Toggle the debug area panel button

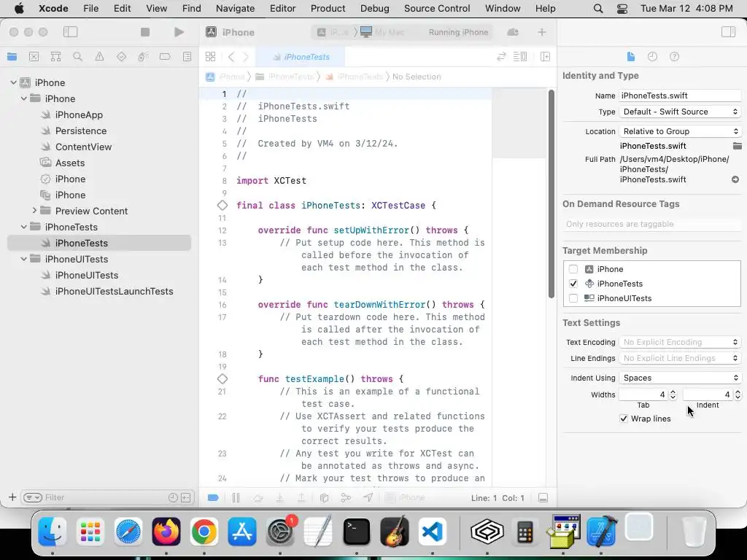point(543,497)
